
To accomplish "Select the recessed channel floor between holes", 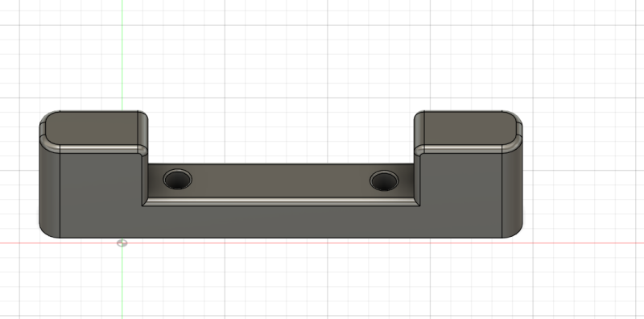I will click(281, 181).
